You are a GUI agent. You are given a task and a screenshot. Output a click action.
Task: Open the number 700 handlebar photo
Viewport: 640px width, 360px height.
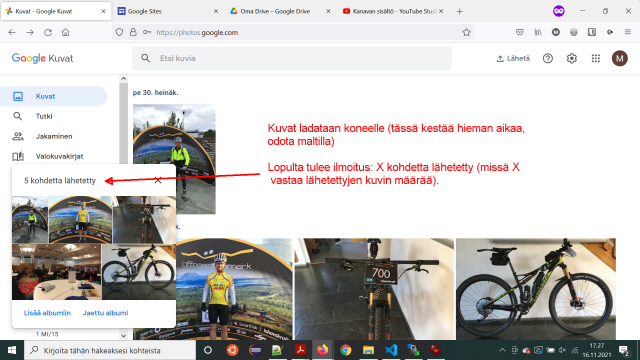pos(374,289)
